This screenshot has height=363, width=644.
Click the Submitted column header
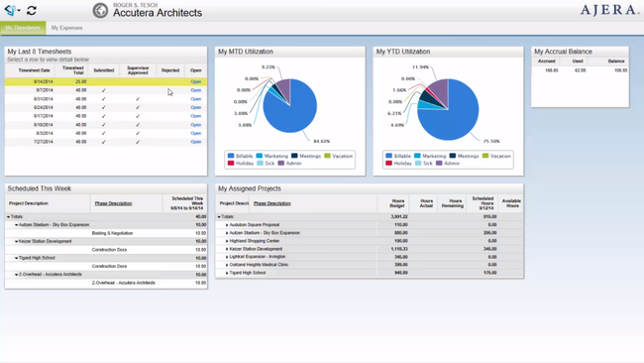pyautogui.click(x=103, y=70)
